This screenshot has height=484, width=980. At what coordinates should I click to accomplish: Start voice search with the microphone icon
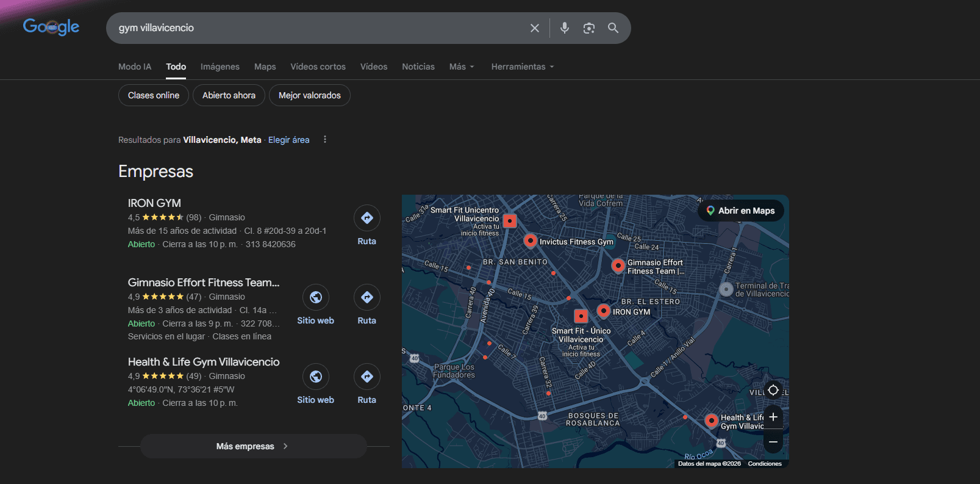point(565,28)
